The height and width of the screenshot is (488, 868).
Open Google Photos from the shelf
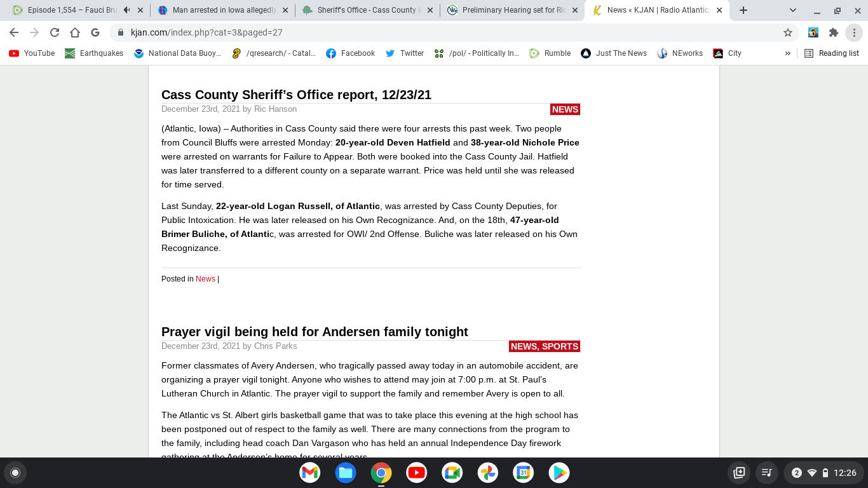tap(488, 473)
